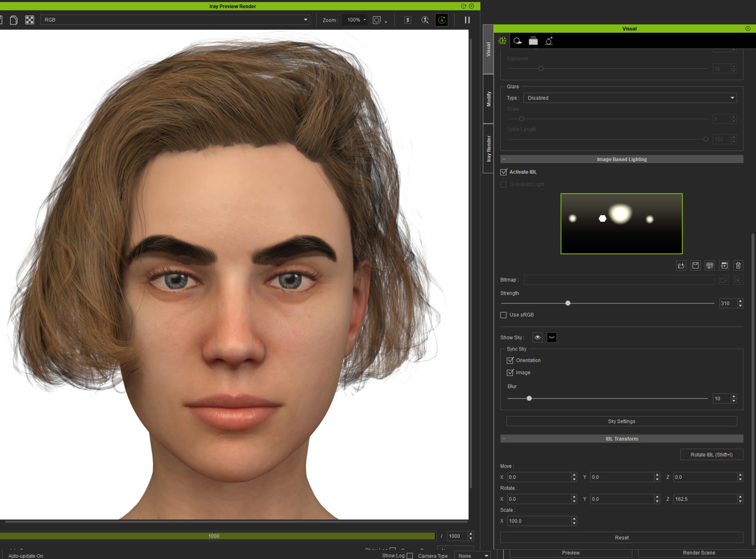Screen dimensions: 756x559
Task: Toggle the checkerboard transparency icon in the preview toolbar
Action: (x=29, y=20)
